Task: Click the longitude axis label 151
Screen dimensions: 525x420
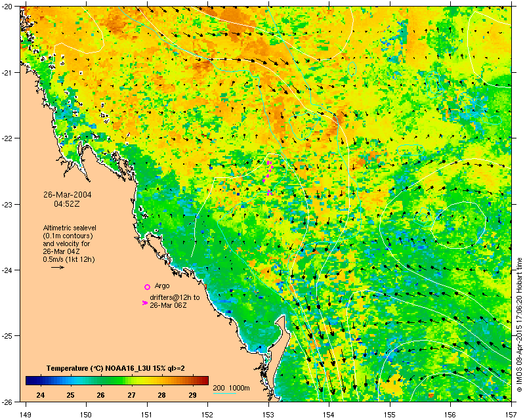Action: tap(147, 415)
